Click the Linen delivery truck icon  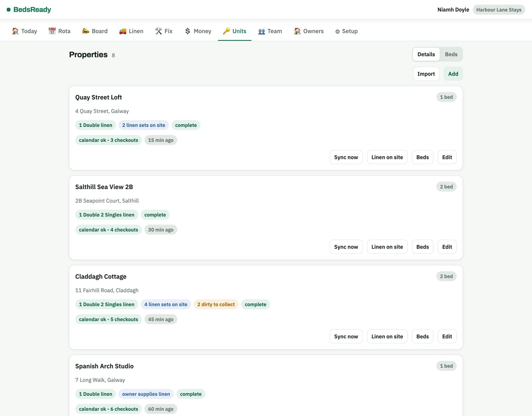click(123, 31)
